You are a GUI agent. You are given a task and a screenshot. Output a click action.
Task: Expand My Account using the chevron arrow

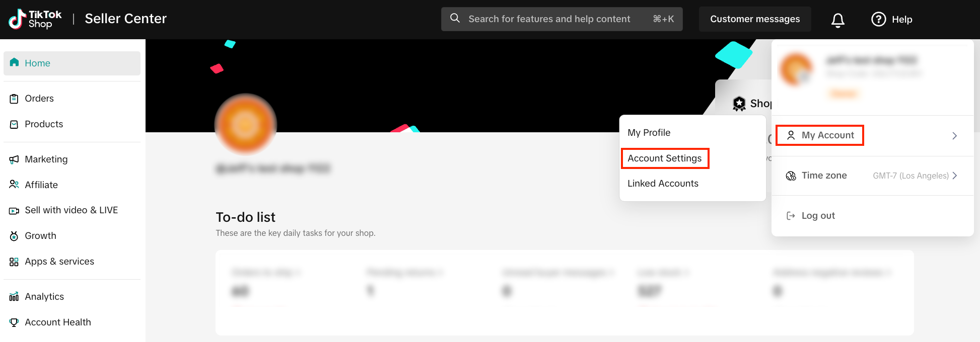(x=954, y=136)
